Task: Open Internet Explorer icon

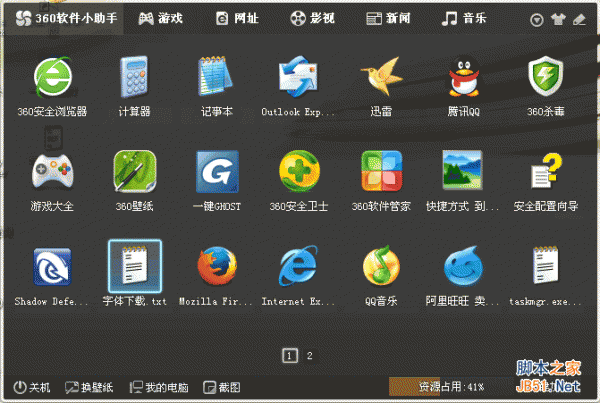Action: point(298,266)
